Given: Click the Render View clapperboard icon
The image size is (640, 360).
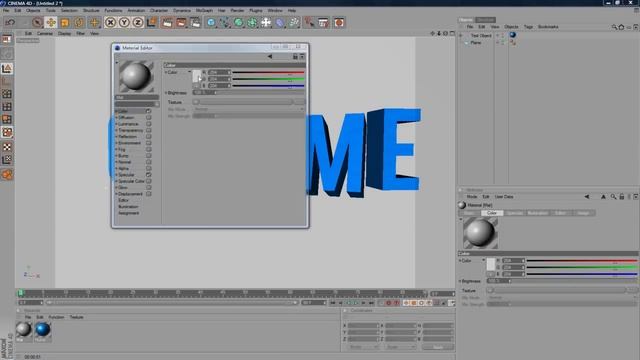Looking at the screenshot, I should pyautogui.click(x=167, y=22).
